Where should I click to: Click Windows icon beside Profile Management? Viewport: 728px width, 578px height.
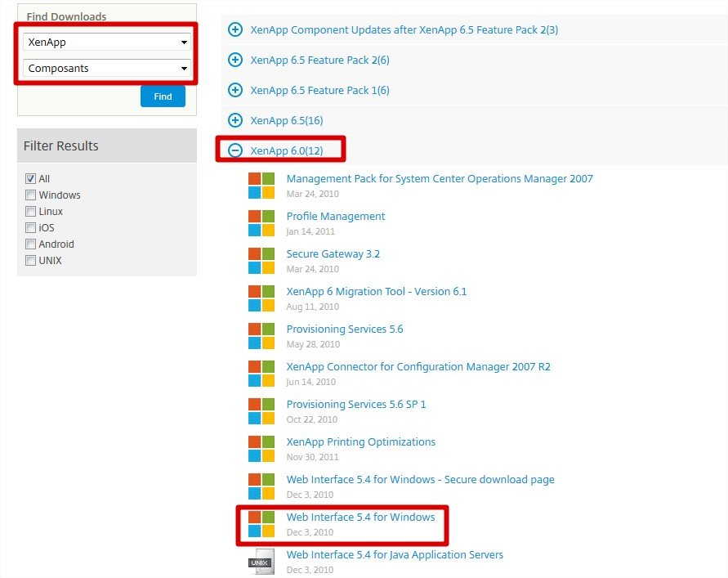[261, 223]
